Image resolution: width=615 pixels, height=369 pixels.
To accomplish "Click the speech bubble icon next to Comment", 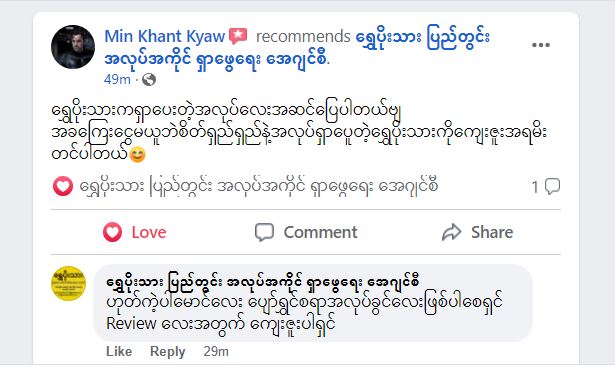I will (x=264, y=232).
